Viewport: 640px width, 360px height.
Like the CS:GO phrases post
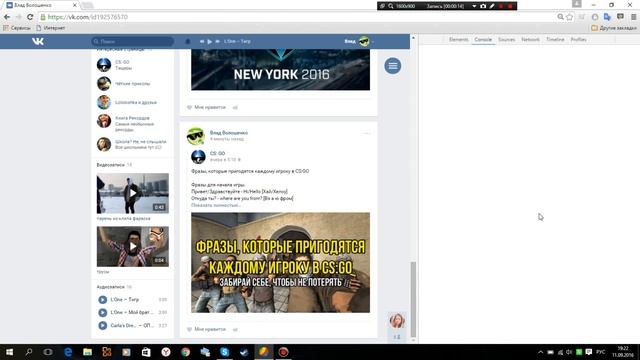tap(206, 329)
